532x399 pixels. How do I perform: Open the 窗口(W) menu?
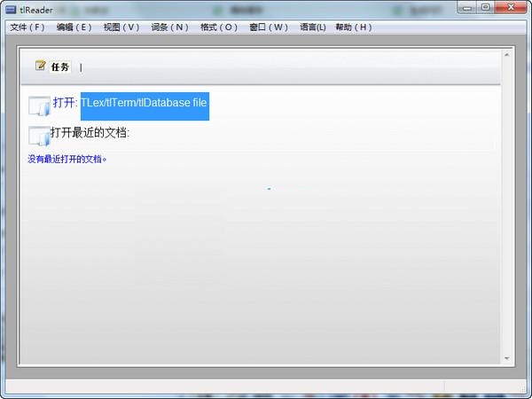pyautogui.click(x=268, y=27)
